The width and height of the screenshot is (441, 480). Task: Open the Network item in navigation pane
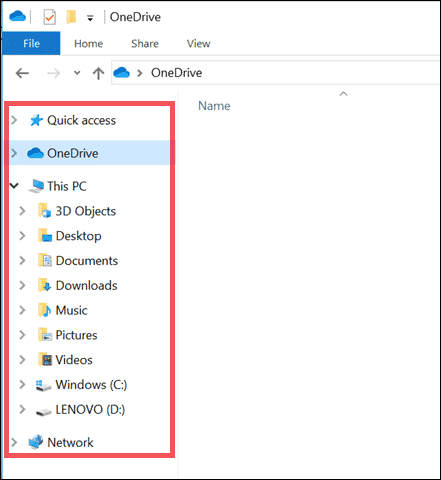click(70, 442)
